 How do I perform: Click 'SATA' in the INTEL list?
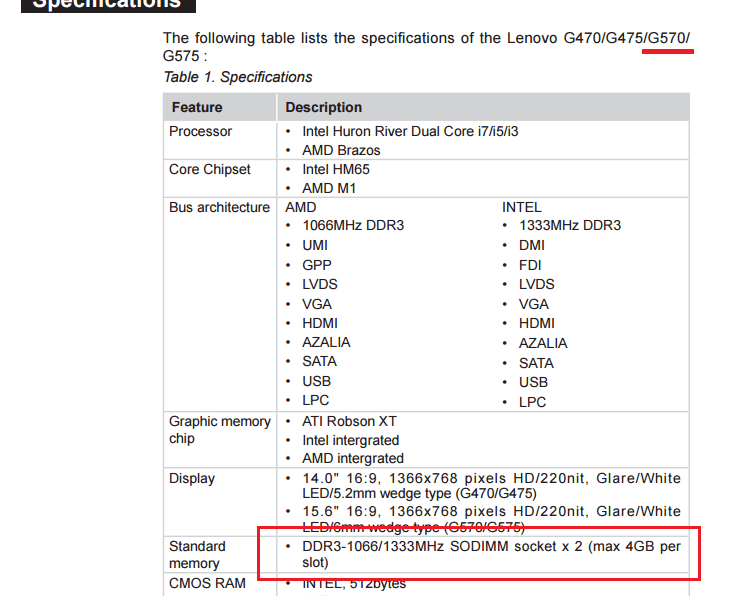(x=536, y=363)
